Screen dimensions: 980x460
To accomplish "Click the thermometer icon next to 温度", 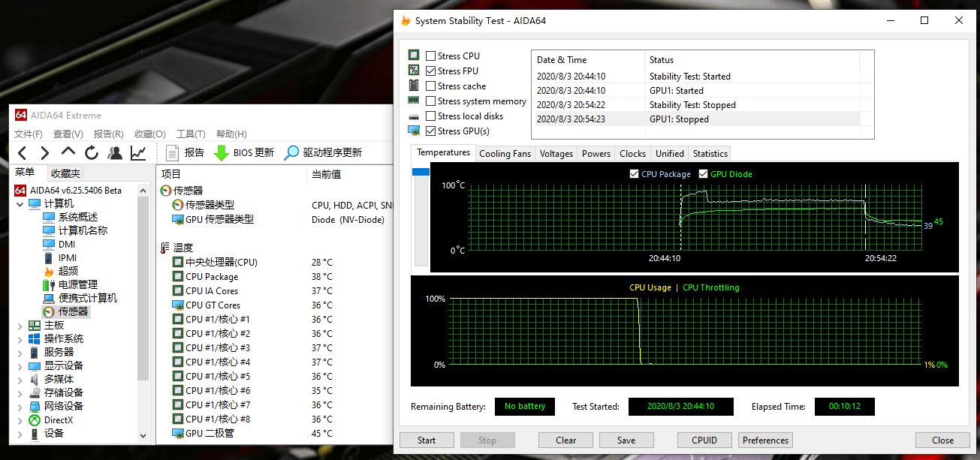I will (x=165, y=248).
